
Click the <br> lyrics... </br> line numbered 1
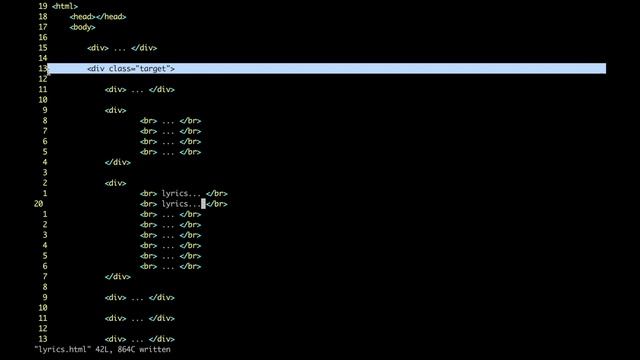coord(183,193)
